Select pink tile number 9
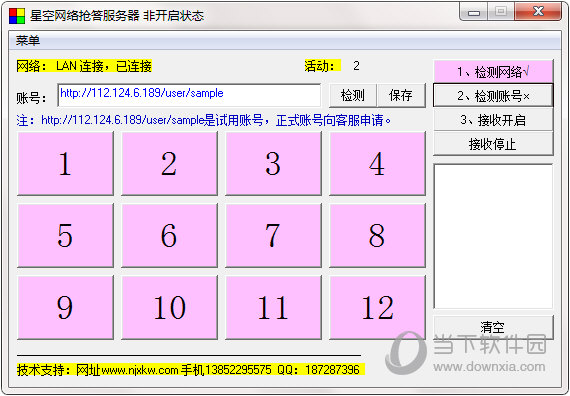The height and width of the screenshot is (396, 570). point(65,307)
